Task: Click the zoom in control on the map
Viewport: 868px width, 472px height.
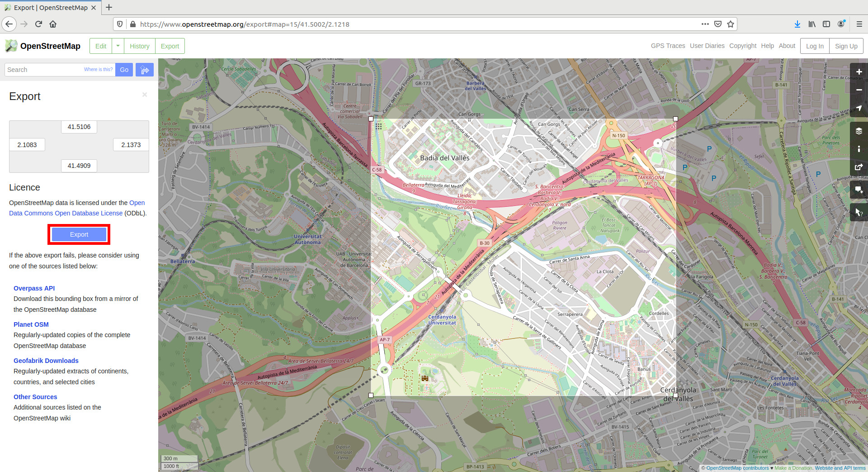Action: pyautogui.click(x=859, y=72)
